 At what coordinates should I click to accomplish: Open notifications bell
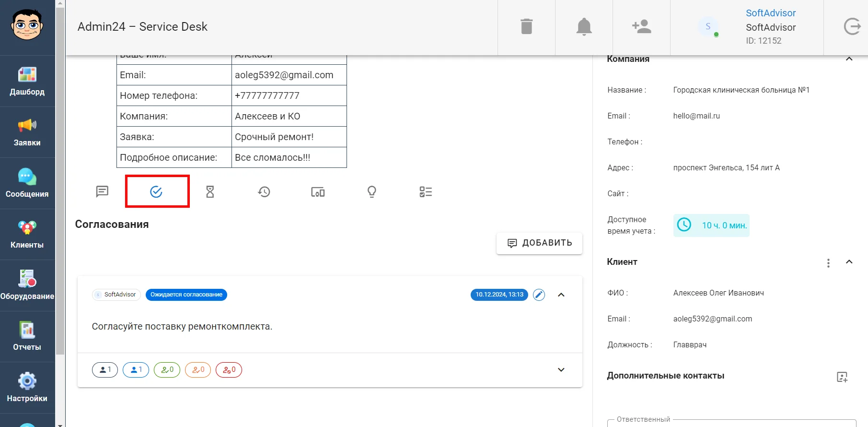click(584, 27)
